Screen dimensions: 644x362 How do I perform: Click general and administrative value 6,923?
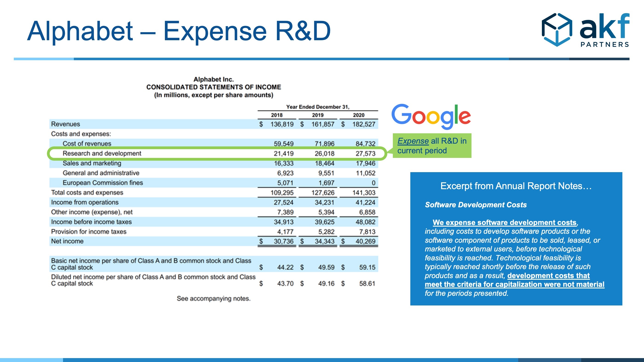pos(285,173)
